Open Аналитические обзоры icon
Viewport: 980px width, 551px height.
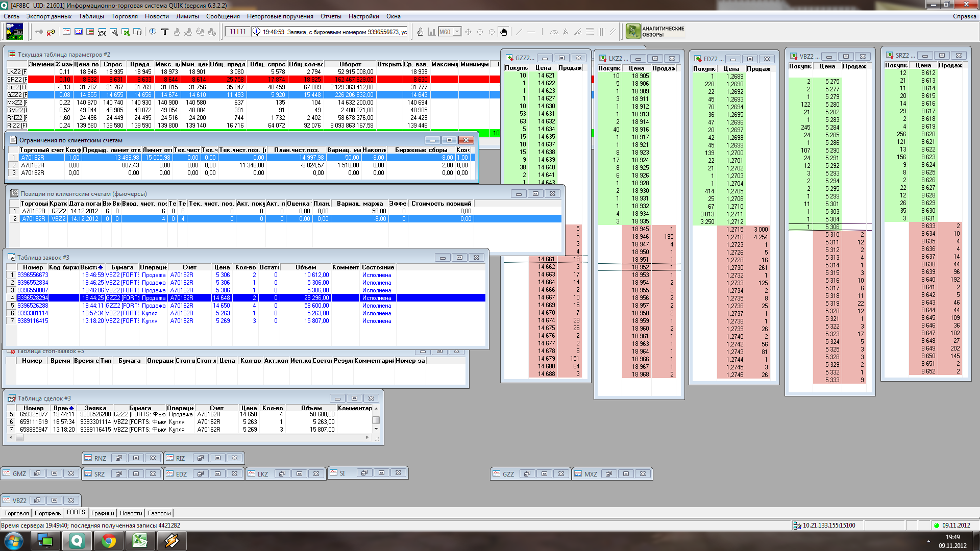(633, 31)
